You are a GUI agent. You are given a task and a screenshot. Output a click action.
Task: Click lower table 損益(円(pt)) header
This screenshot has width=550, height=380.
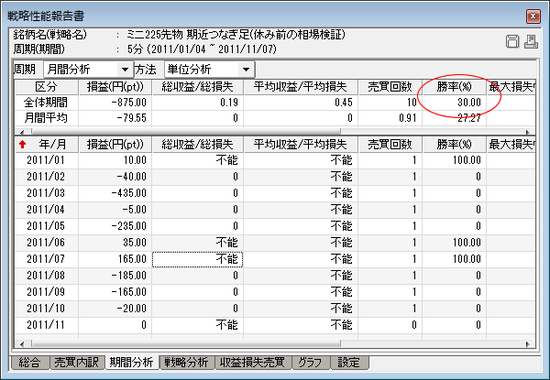pyautogui.click(x=115, y=144)
